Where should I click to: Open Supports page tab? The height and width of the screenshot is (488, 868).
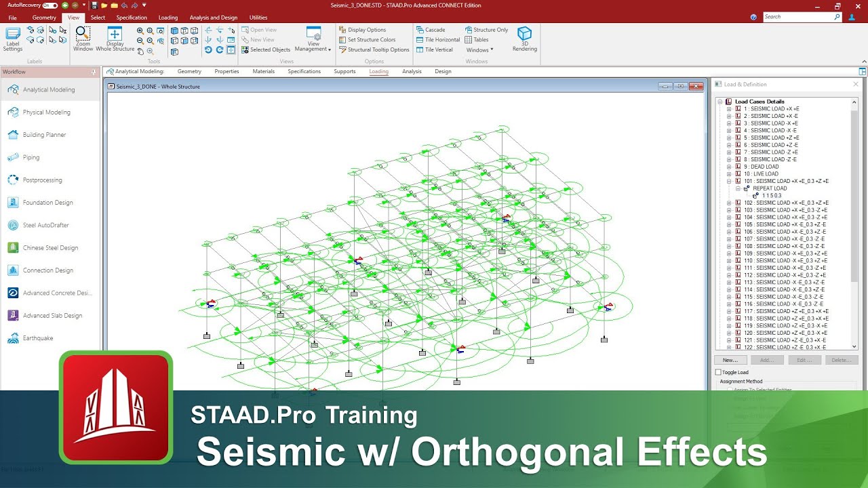(x=344, y=71)
